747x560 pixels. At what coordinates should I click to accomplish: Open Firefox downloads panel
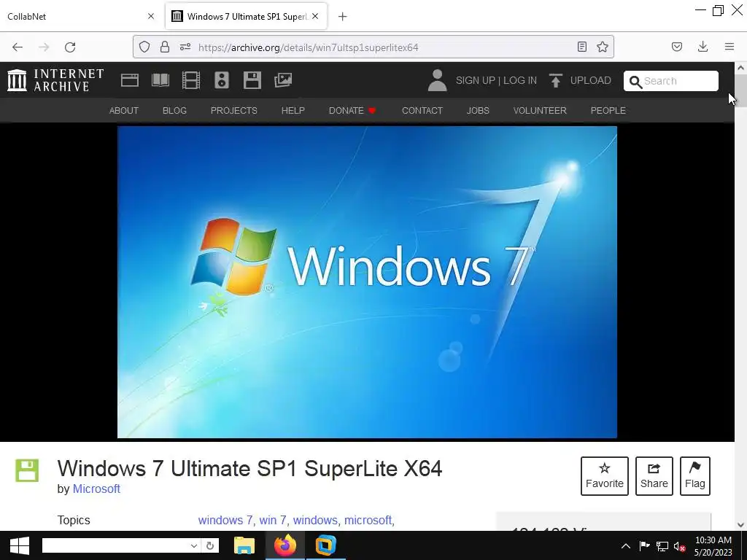point(703,47)
